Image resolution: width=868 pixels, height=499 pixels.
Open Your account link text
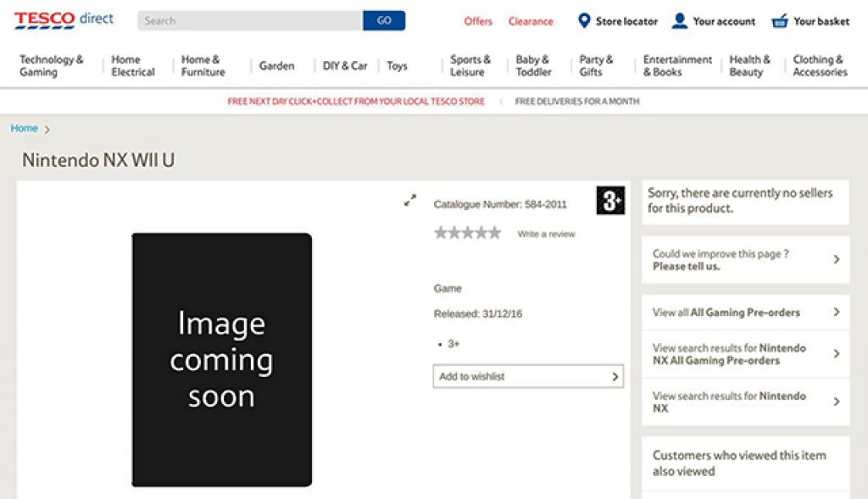(724, 21)
